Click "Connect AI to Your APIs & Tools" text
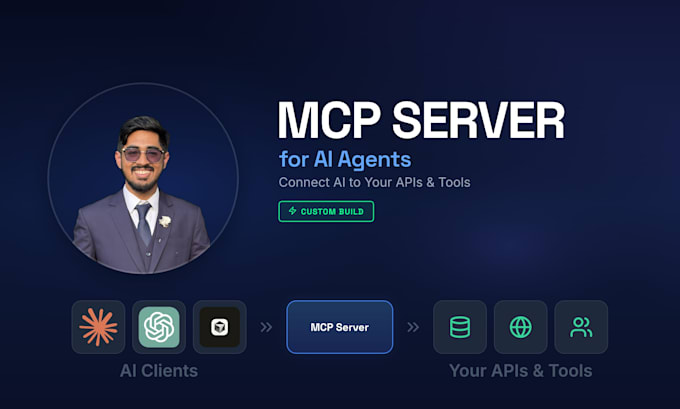The image size is (680, 409). (374, 182)
